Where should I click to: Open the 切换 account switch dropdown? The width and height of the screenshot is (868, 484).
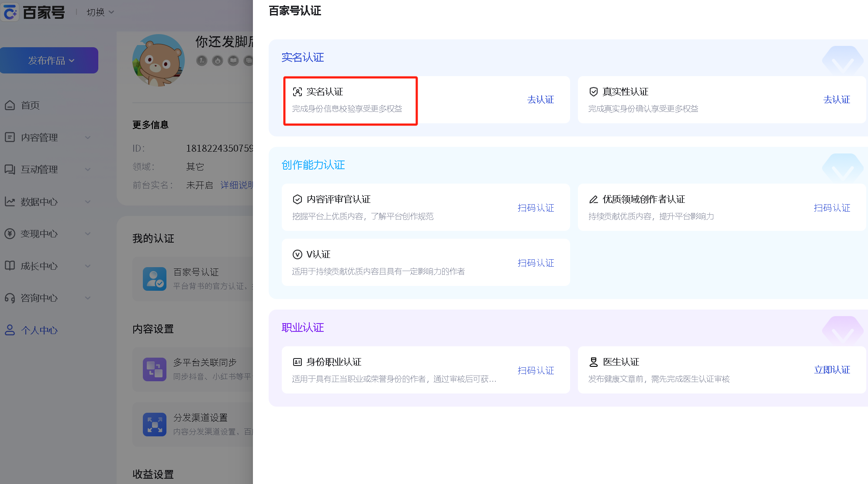click(100, 12)
